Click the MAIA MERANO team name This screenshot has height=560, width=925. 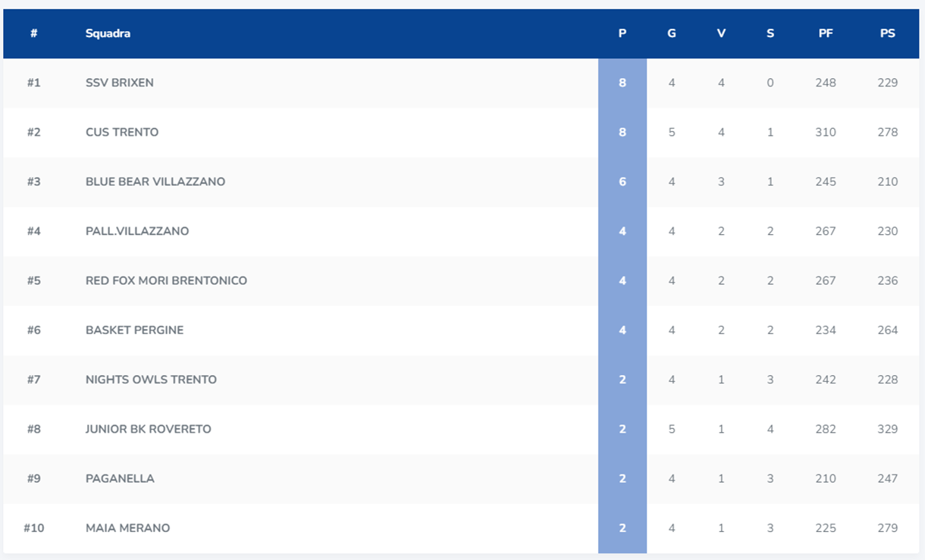(127, 528)
